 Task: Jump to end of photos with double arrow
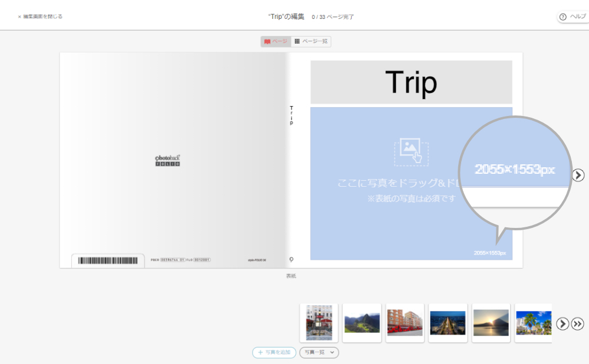(x=578, y=324)
